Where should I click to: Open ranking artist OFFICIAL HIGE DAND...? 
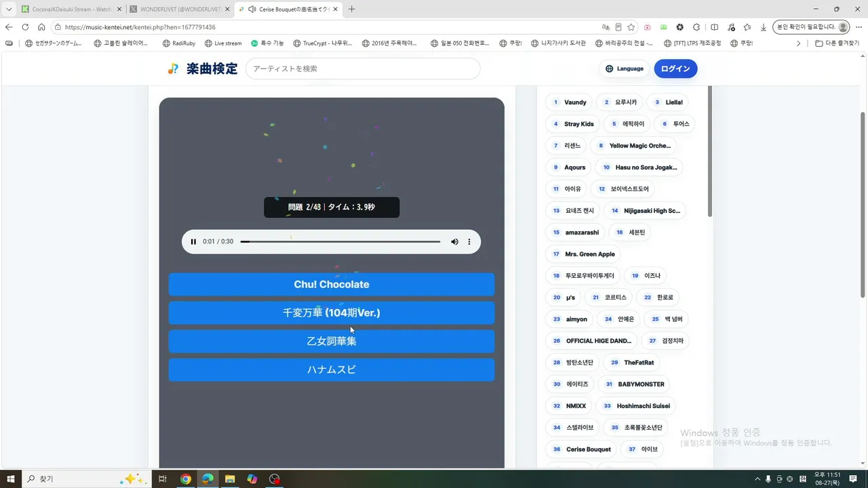click(592, 341)
